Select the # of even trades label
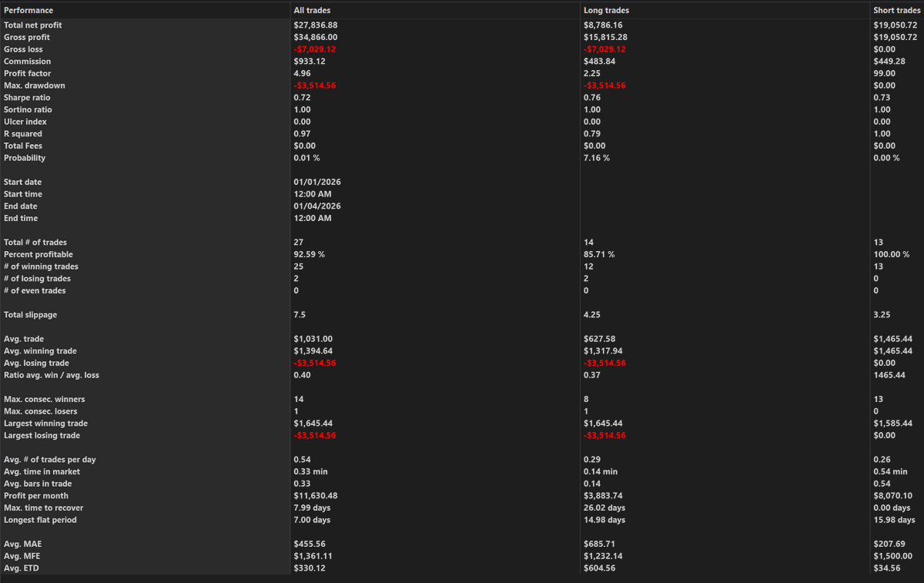The image size is (924, 583). [35, 290]
